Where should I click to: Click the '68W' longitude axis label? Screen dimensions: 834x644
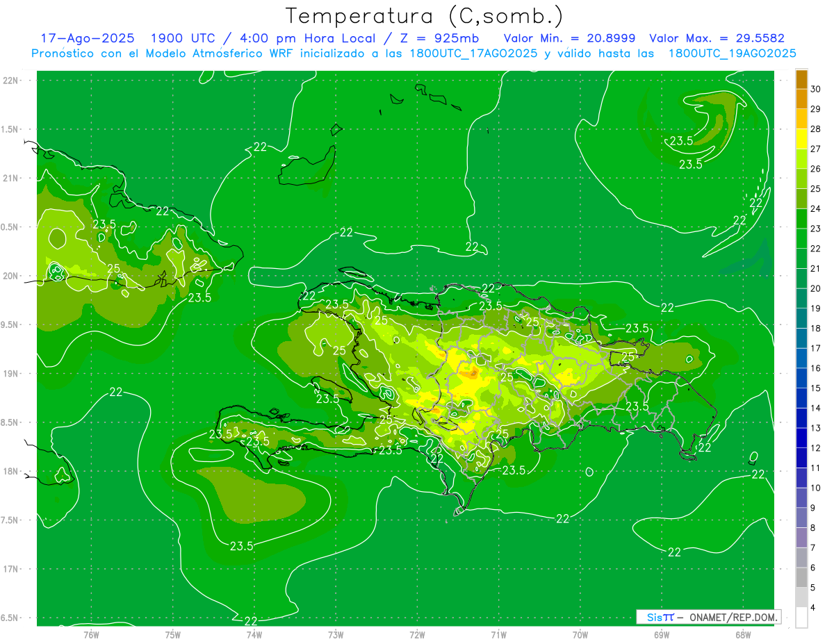(743, 634)
